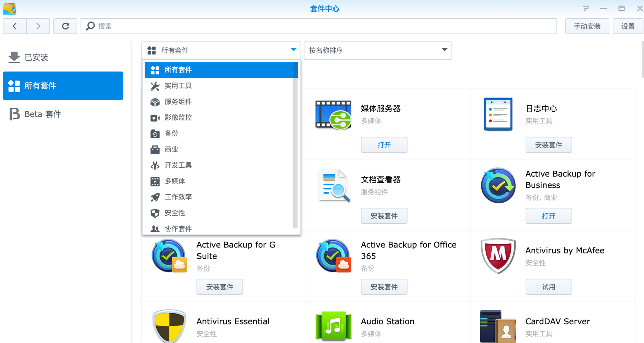Open the Antivirus Essential shield icon
This screenshot has height=343, width=644.
169,326
